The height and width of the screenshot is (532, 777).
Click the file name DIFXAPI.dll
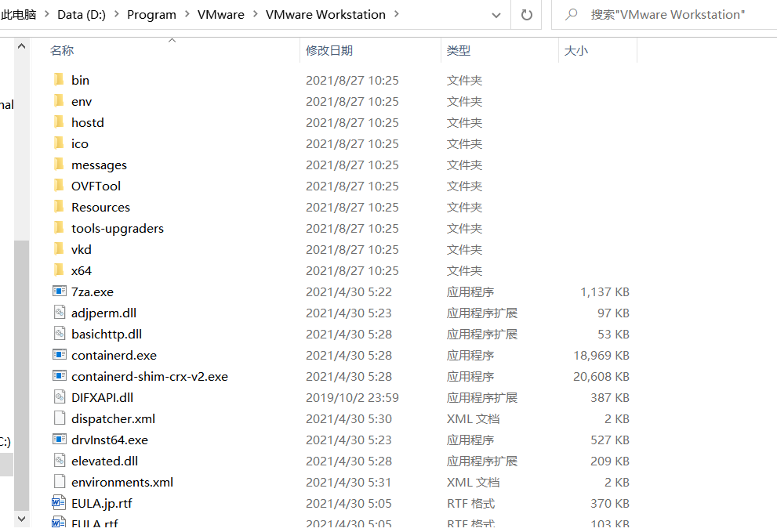coord(102,398)
